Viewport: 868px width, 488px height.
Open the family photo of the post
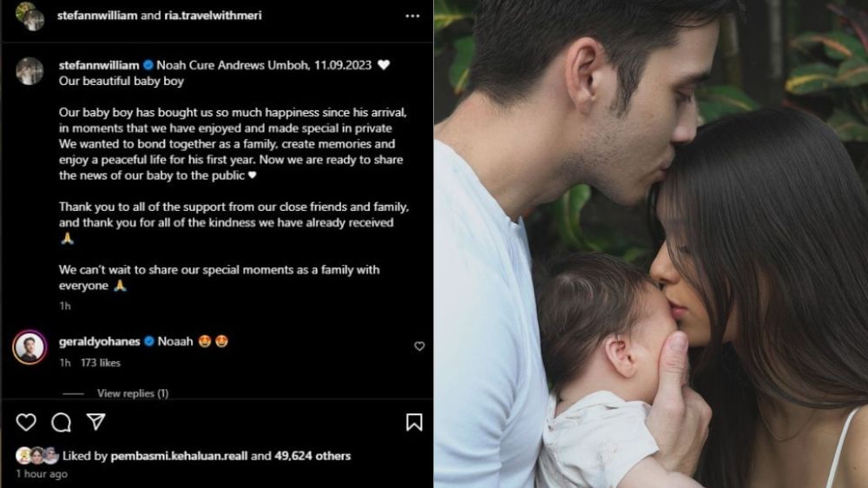click(x=651, y=244)
